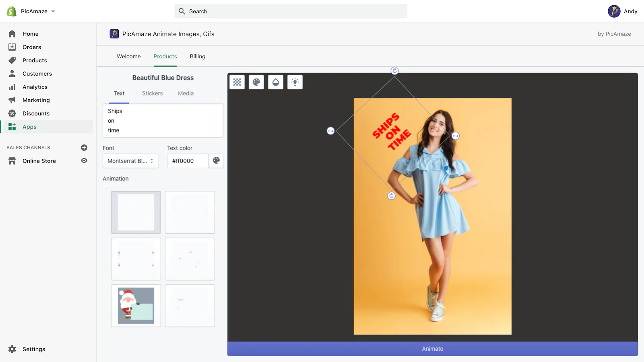Open Customers in the sidebar
The width and height of the screenshot is (644, 362).
click(37, 74)
